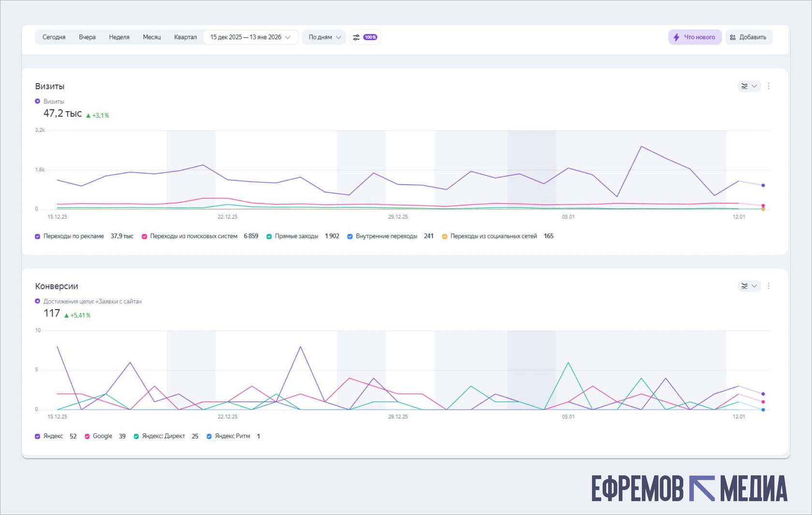
Task: Switch to the Квартал period tab
Action: (185, 37)
